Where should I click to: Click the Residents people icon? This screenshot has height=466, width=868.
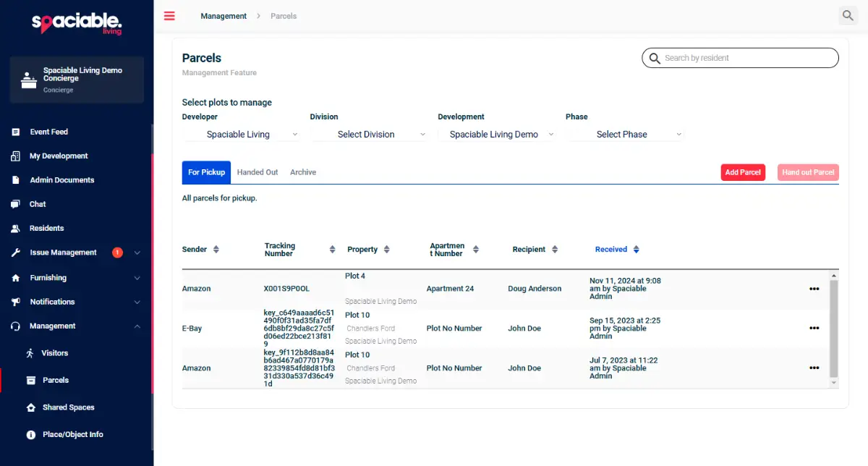click(x=16, y=229)
